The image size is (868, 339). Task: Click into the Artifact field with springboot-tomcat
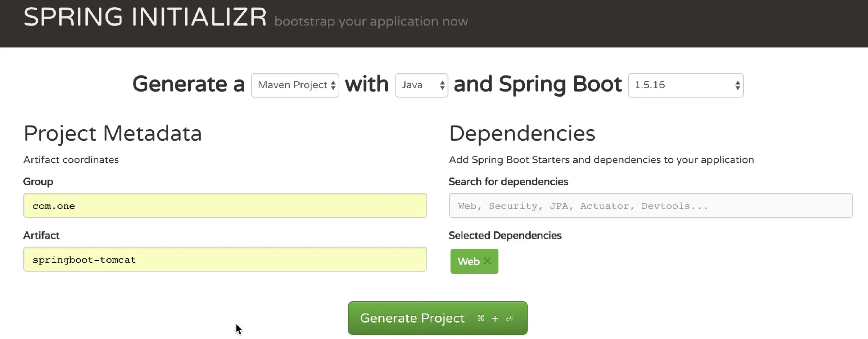click(225, 259)
